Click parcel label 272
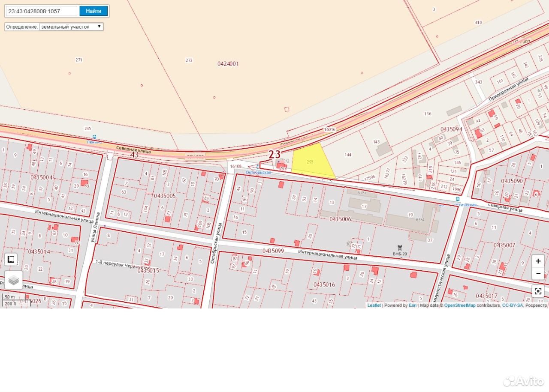This screenshot has width=549, height=392. tap(189, 60)
